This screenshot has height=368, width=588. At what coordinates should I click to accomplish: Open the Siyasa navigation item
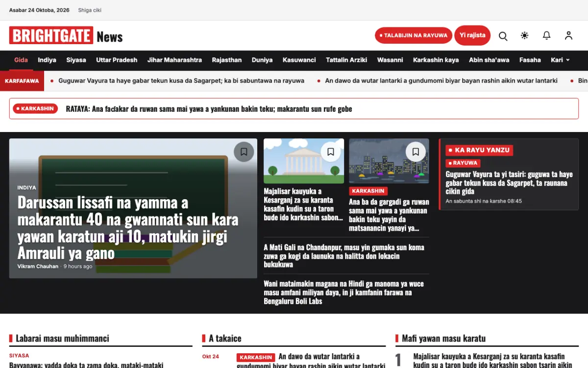pos(76,60)
